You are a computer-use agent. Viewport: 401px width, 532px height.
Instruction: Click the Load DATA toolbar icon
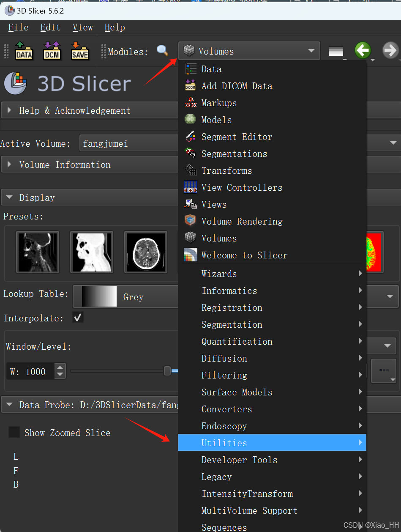click(24, 51)
